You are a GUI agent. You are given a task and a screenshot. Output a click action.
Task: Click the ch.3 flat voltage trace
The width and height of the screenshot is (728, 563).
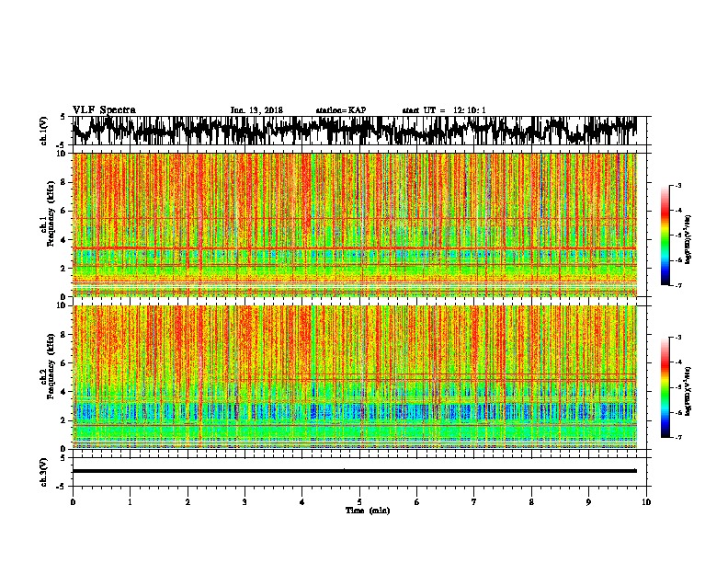click(355, 471)
